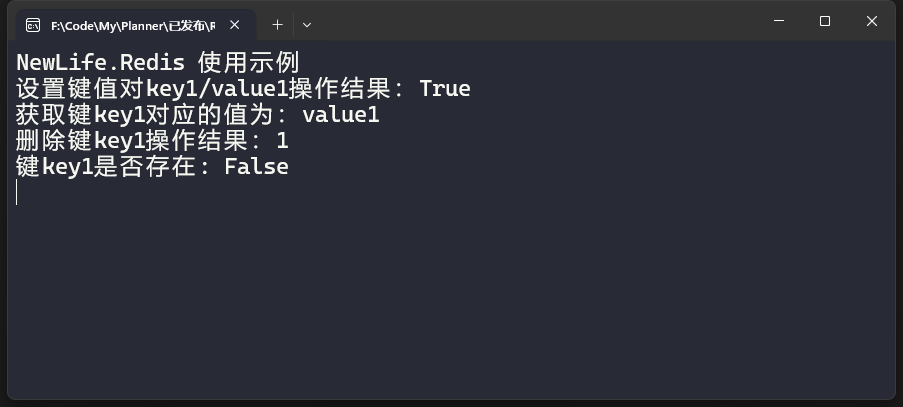Click value1 at the end of third line
Viewport: 903px width, 407px height.
340,114
